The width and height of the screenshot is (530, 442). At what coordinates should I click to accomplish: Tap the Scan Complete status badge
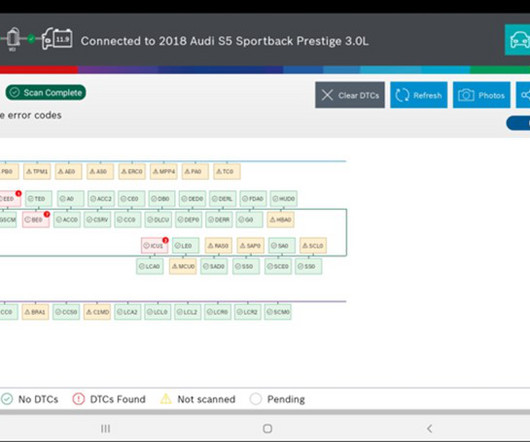pos(46,93)
